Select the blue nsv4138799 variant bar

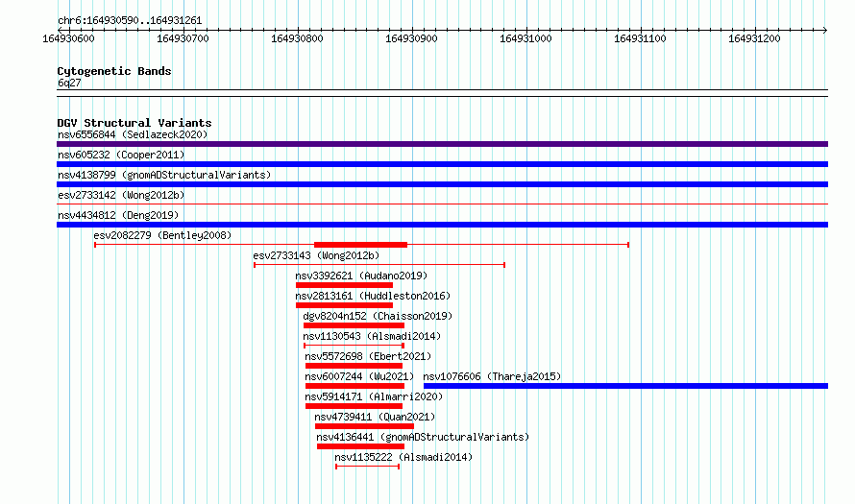(442, 184)
